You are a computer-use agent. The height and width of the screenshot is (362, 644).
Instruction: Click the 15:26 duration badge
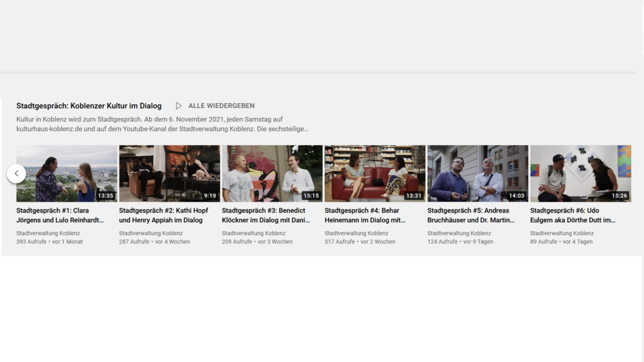(619, 196)
